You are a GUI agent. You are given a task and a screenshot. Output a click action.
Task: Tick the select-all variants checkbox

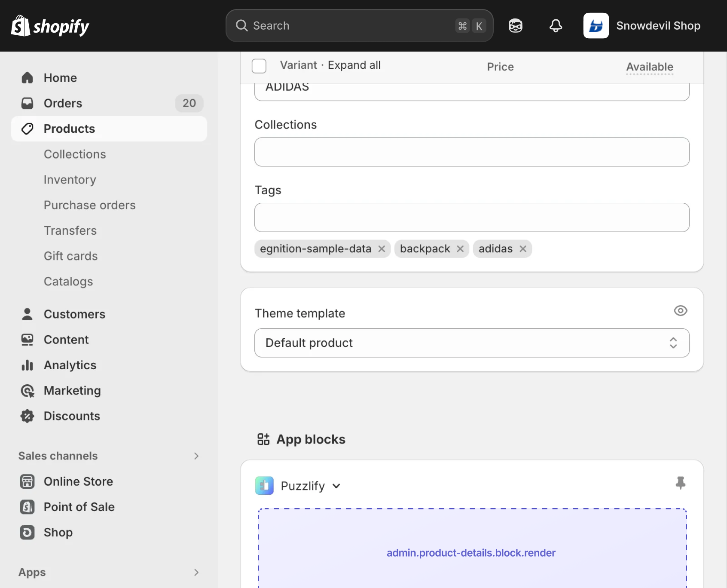click(x=259, y=66)
